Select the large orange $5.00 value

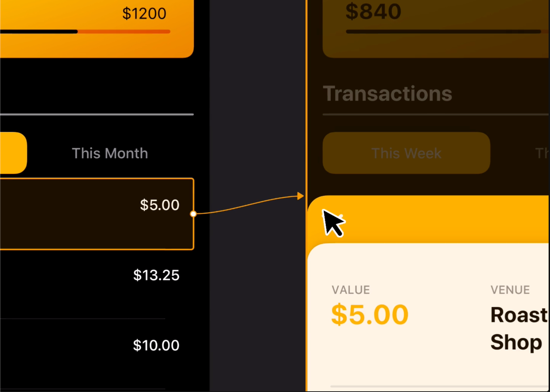click(370, 314)
